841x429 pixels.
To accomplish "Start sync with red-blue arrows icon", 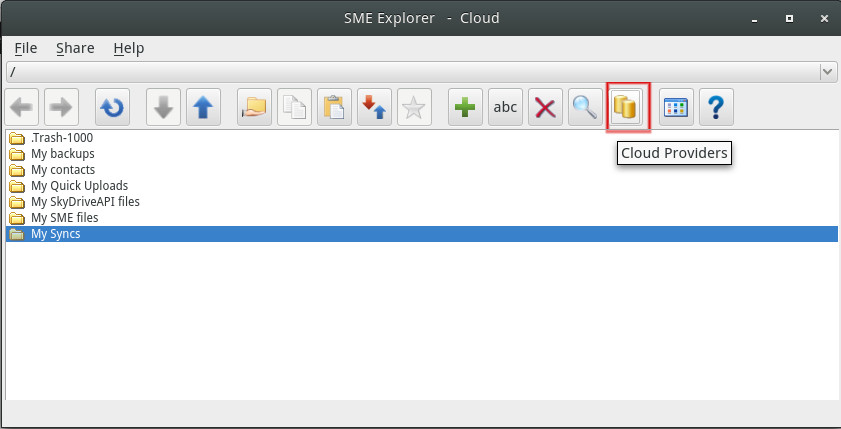I will (x=374, y=108).
